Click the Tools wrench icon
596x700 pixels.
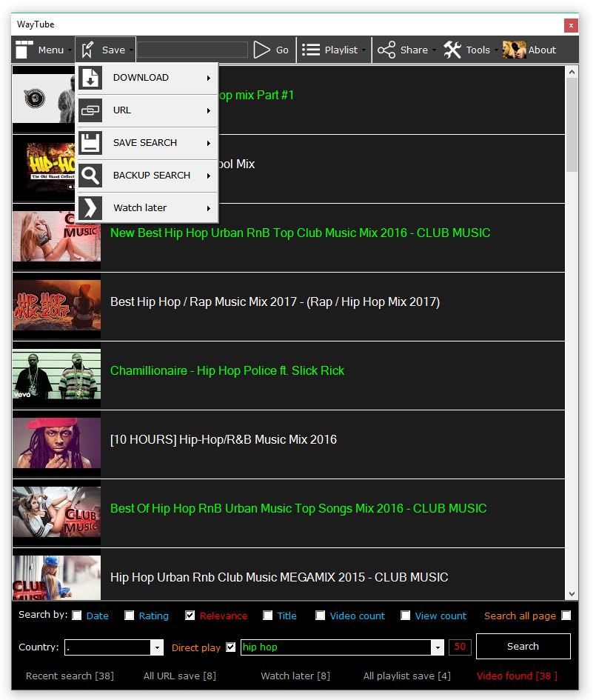pyautogui.click(x=452, y=50)
